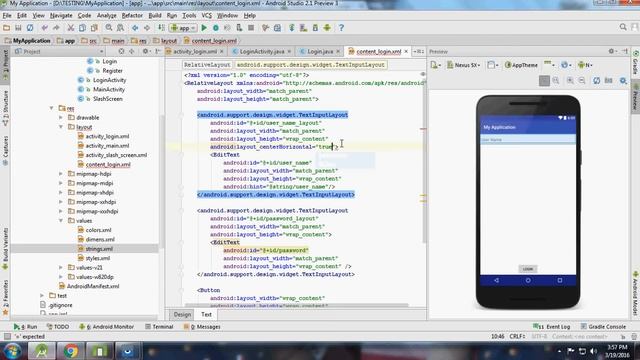Click the Synchronize toolbar icon
This screenshot has width=640, height=360.
tap(30, 28)
